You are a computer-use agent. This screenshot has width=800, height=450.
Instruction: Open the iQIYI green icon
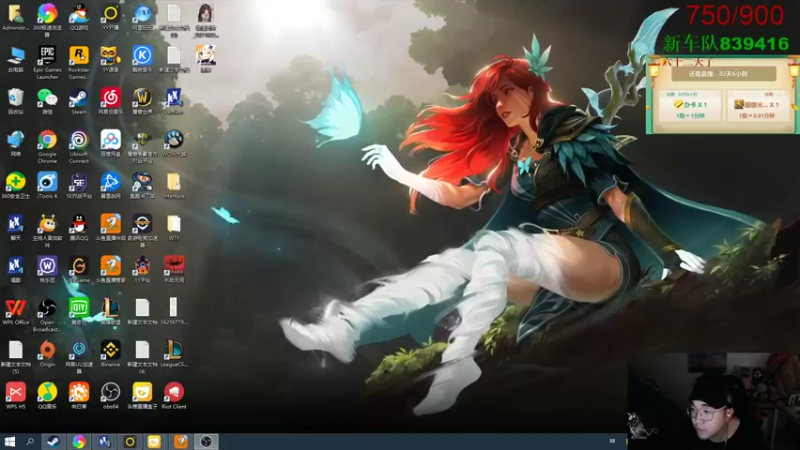(79, 308)
